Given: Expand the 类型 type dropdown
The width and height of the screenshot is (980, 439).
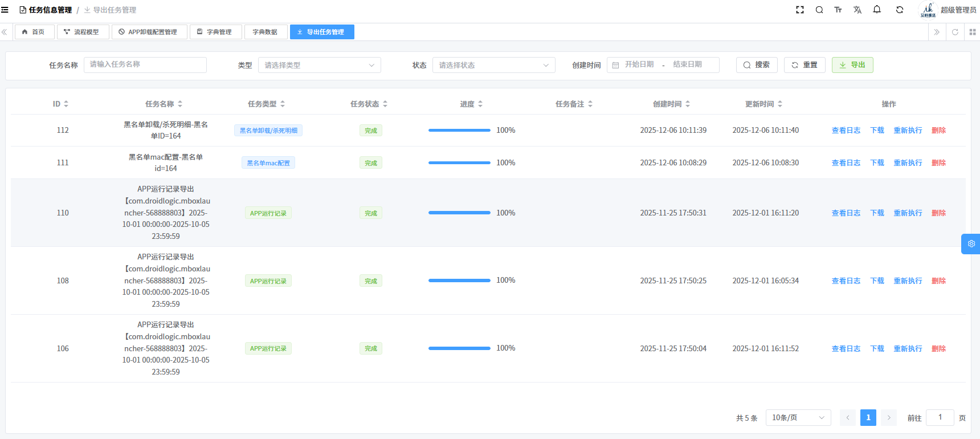Looking at the screenshot, I should pos(319,65).
